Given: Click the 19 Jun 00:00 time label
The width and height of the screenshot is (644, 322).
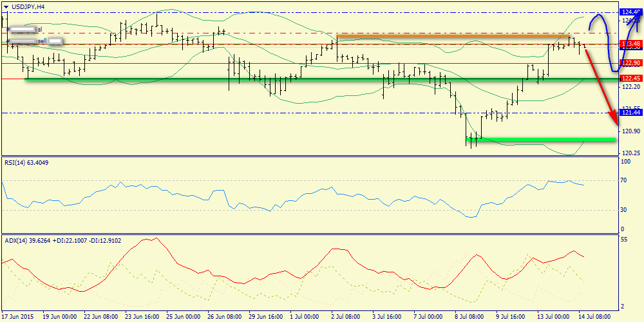Looking at the screenshot, I should click(x=59, y=317).
